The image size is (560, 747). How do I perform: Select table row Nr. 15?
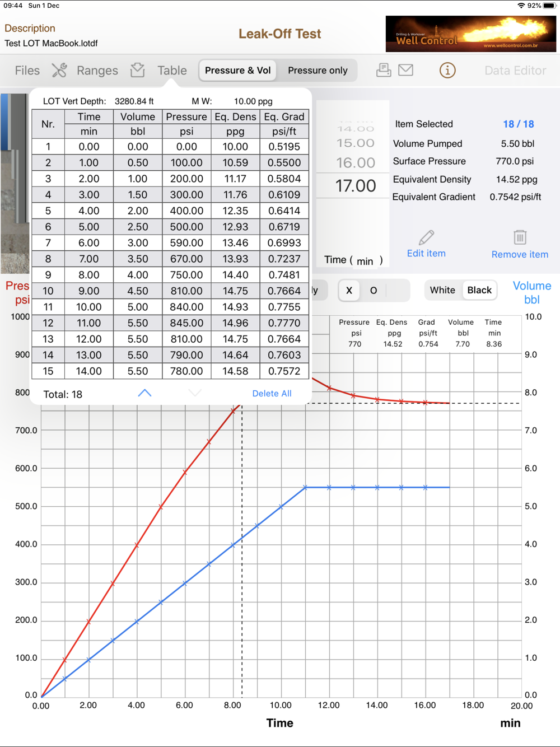(170, 371)
